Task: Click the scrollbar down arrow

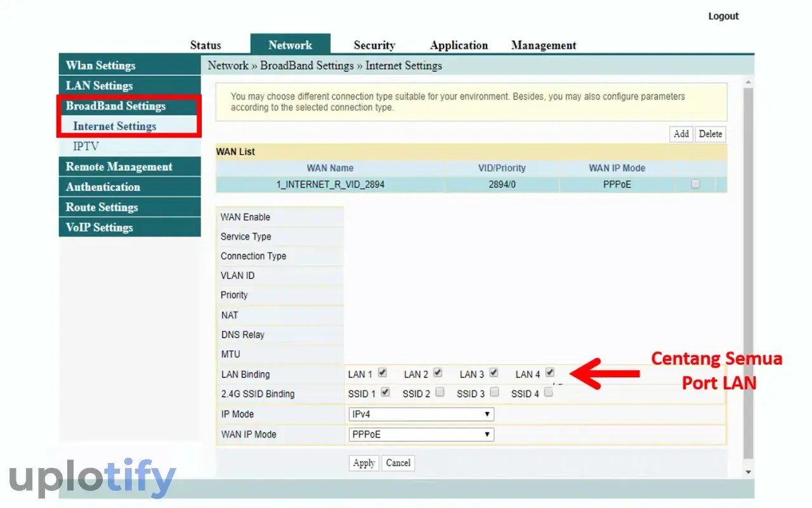Action: (748, 472)
